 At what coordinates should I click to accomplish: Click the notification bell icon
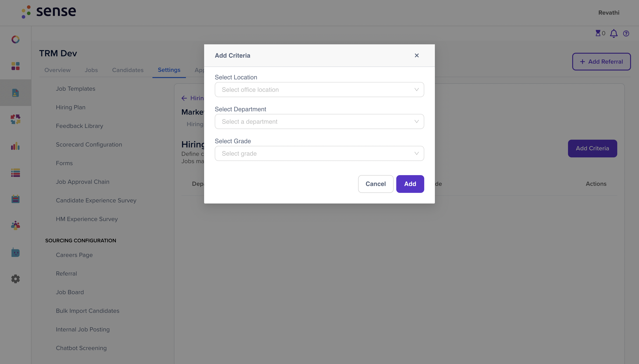(x=613, y=33)
